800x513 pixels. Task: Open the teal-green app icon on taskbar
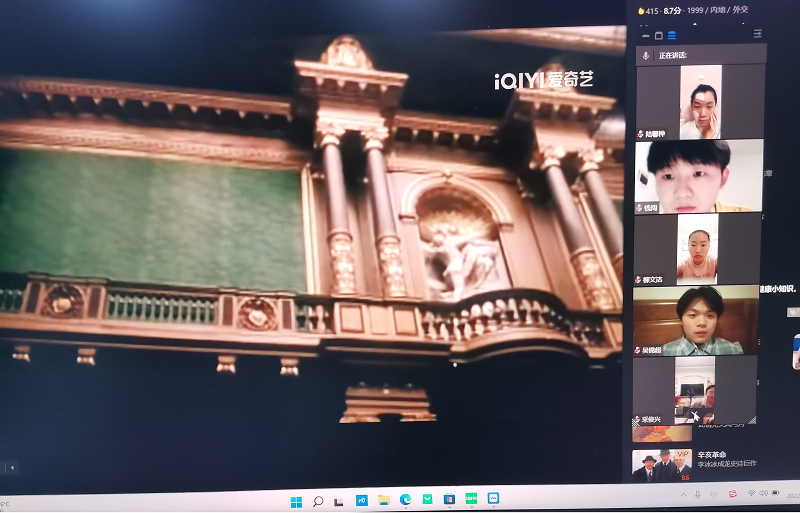coord(428,499)
